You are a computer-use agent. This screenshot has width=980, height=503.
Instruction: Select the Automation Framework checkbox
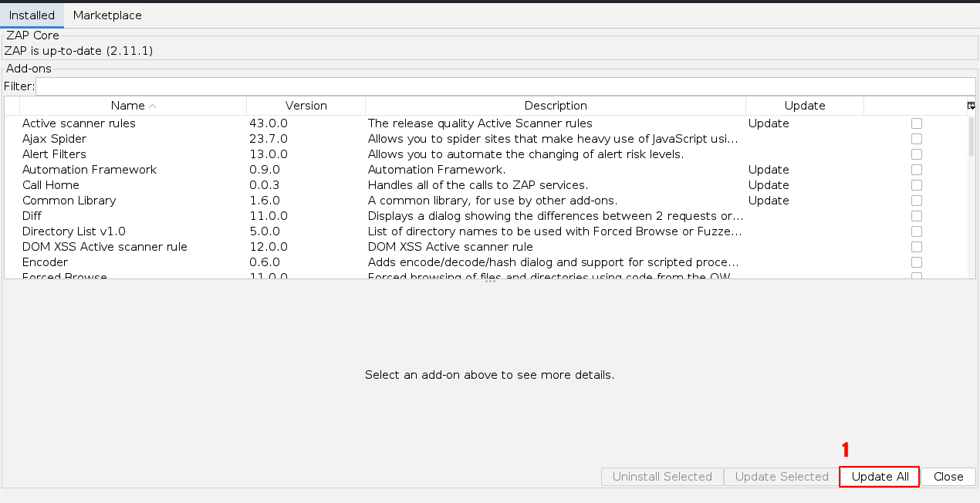[917, 170]
